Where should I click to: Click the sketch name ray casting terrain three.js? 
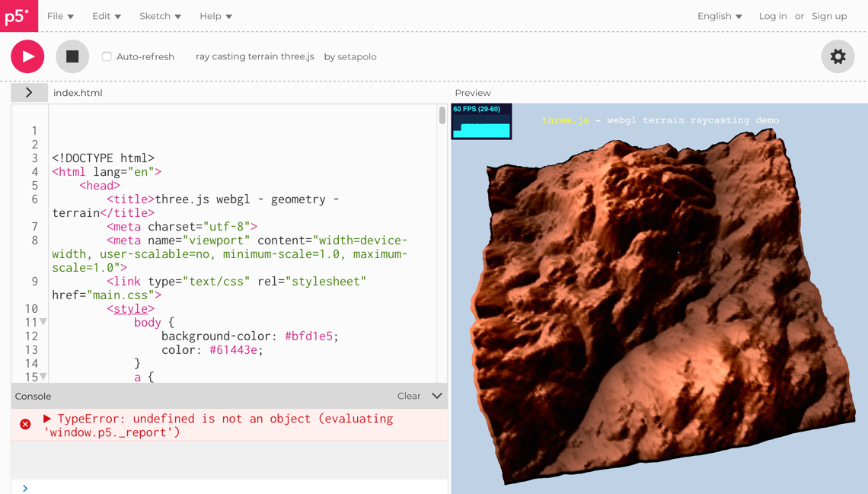click(x=254, y=56)
